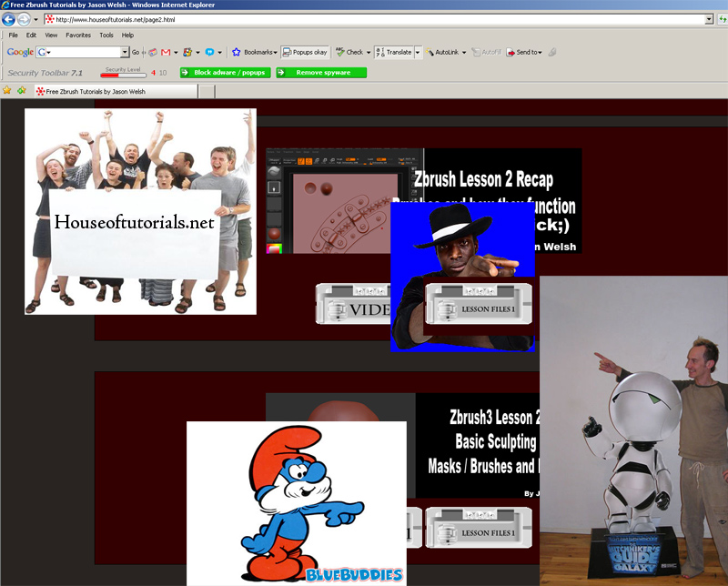Click the Block adware / popups button
This screenshot has width=728, height=586.
click(225, 73)
